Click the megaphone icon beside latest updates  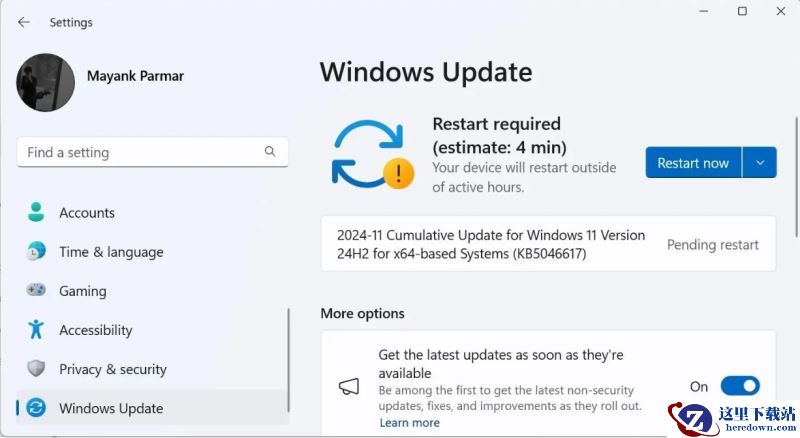(349, 386)
